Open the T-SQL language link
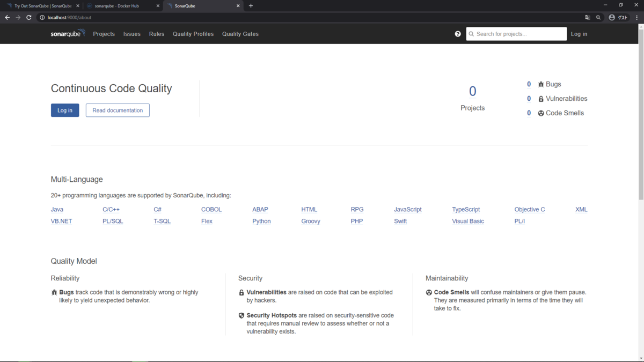This screenshot has width=644, height=362. tap(162, 221)
